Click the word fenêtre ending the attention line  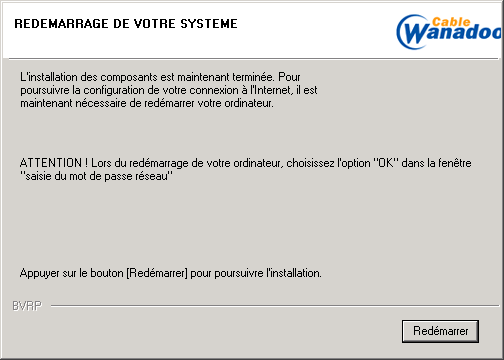[454, 163]
